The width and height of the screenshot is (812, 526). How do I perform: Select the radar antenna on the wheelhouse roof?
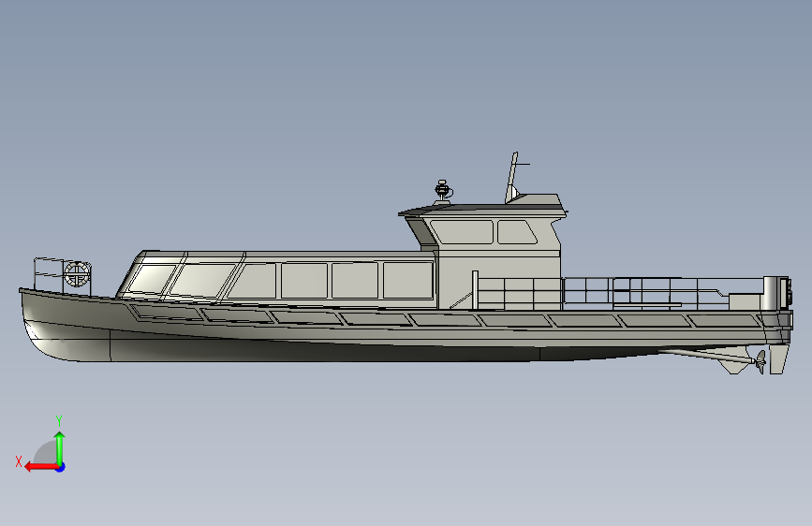(x=442, y=192)
